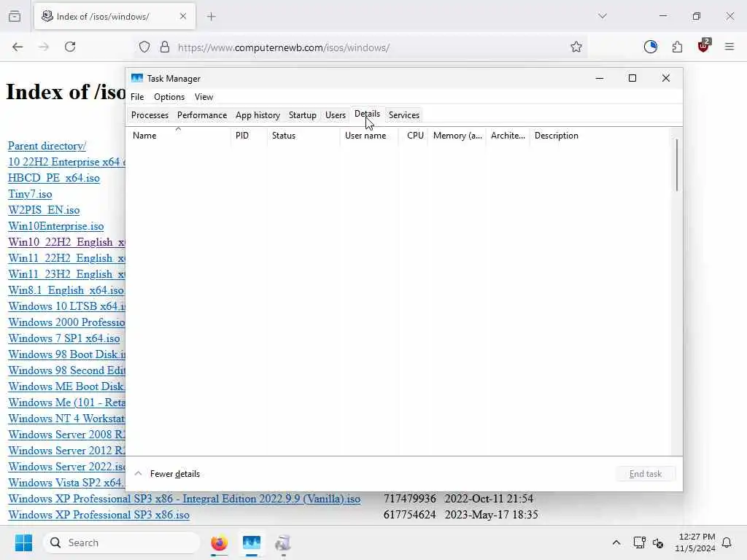Open the Firefox hamburger menu
This screenshot has height=560, width=747.
(x=729, y=47)
